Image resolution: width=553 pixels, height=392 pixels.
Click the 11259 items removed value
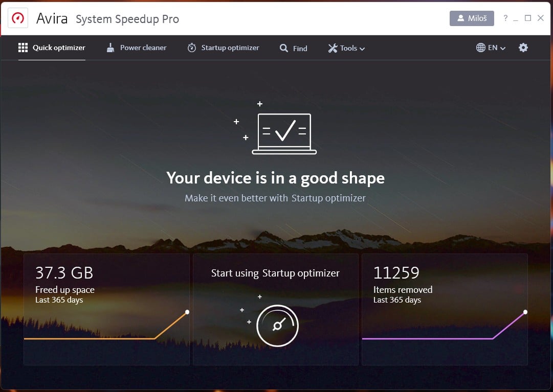[x=396, y=272]
